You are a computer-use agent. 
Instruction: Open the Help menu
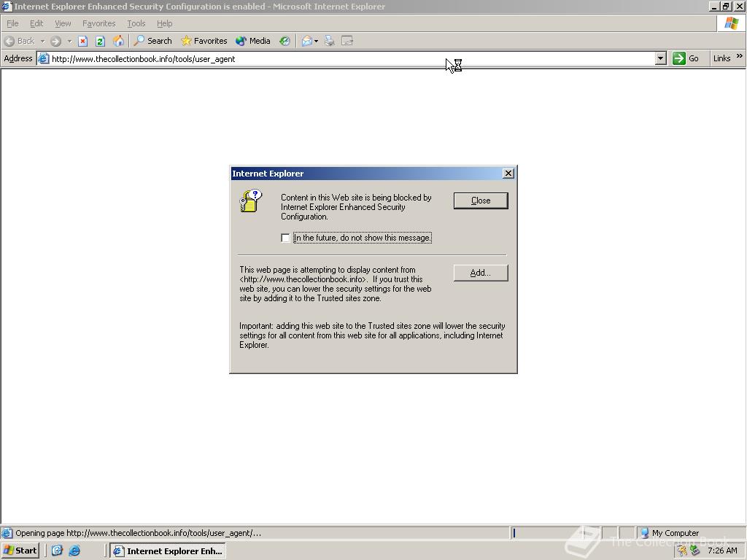click(164, 23)
